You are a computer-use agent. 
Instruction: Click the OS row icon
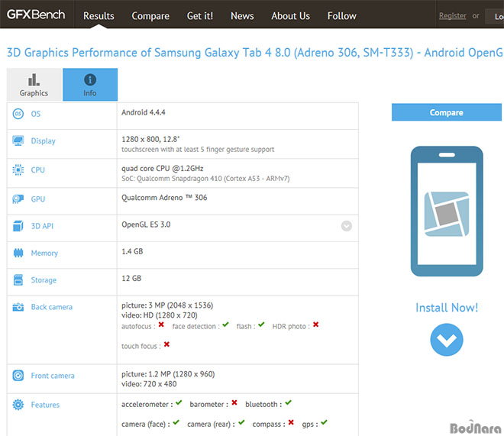(x=18, y=114)
